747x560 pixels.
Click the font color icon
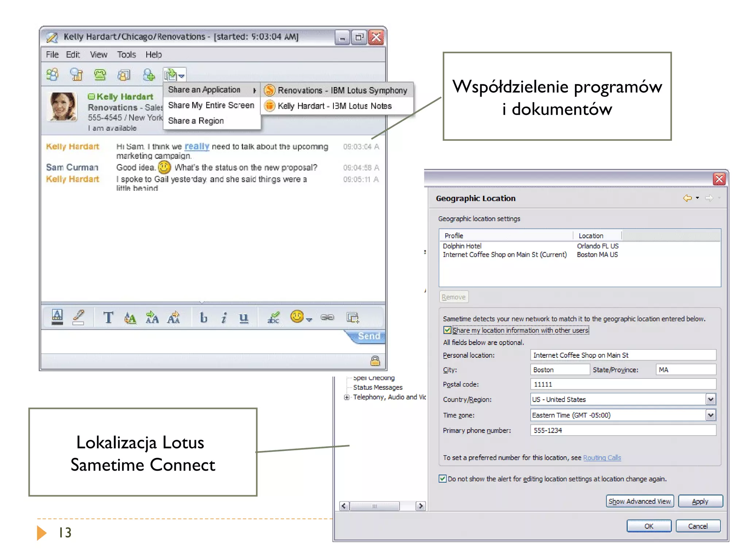click(x=57, y=317)
